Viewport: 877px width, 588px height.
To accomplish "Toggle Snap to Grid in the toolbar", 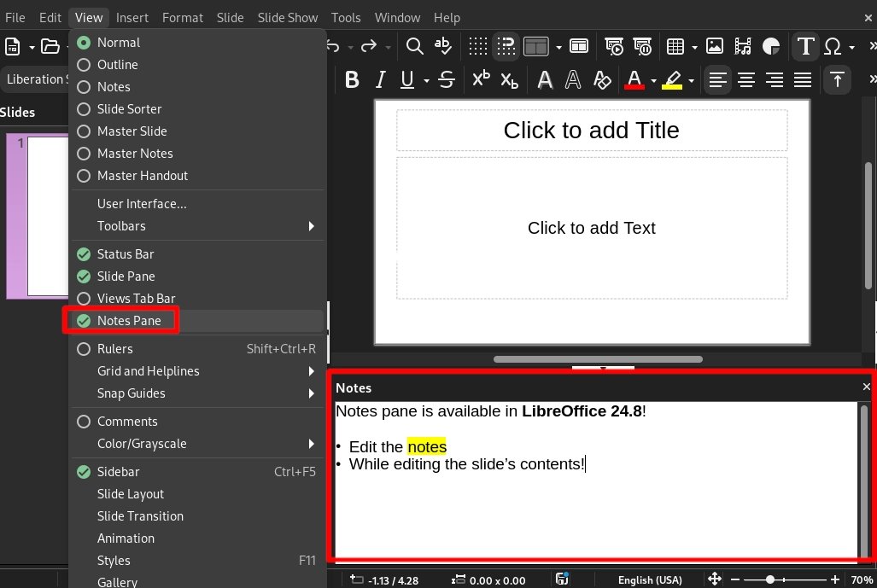I will 506,47.
